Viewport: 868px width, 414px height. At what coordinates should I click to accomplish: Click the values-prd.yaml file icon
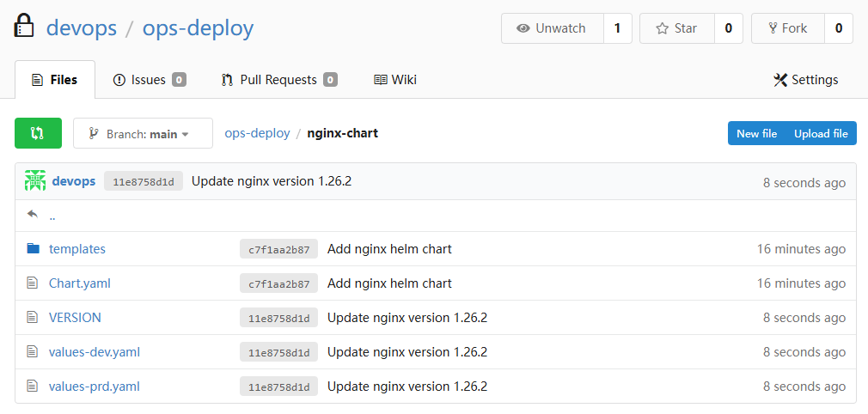point(33,386)
